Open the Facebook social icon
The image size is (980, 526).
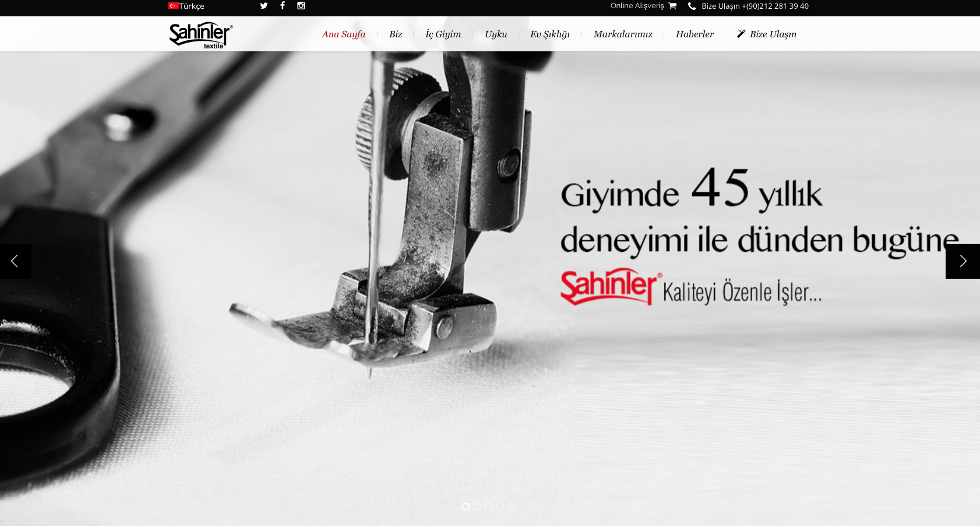click(283, 6)
